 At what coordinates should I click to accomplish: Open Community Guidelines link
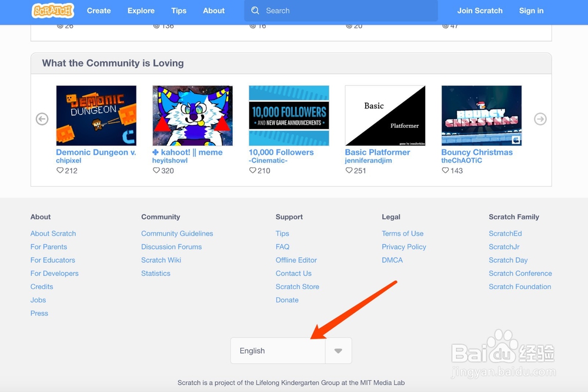click(x=177, y=234)
